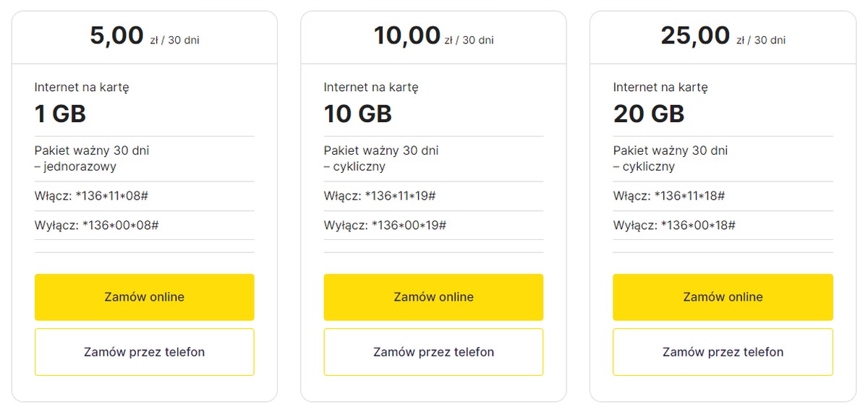This screenshot has height=412, width=868.
Task: Click the deactivation code *136*00*18#
Action: [x=698, y=225]
